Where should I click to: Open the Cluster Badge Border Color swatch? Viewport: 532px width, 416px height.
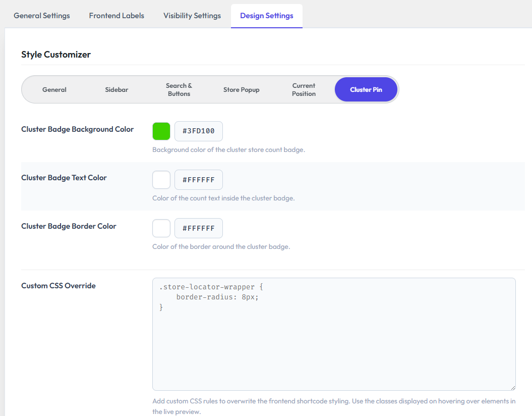[161, 228]
